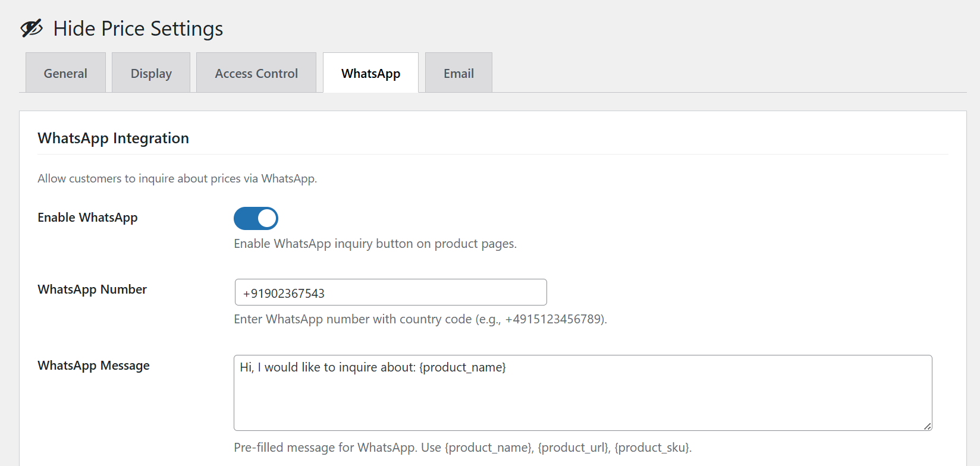Click the WhatsApp Message label
Screen dimensions: 980x466
tap(93, 366)
